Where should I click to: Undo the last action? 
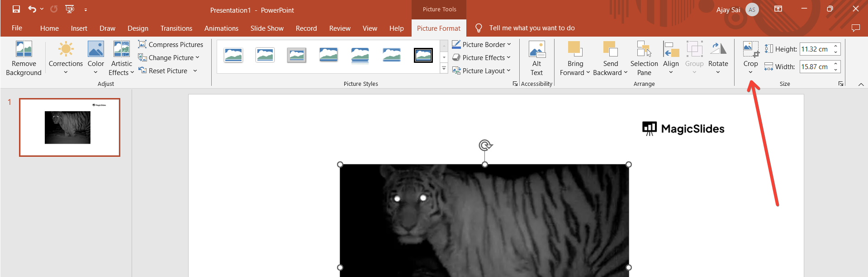(32, 9)
